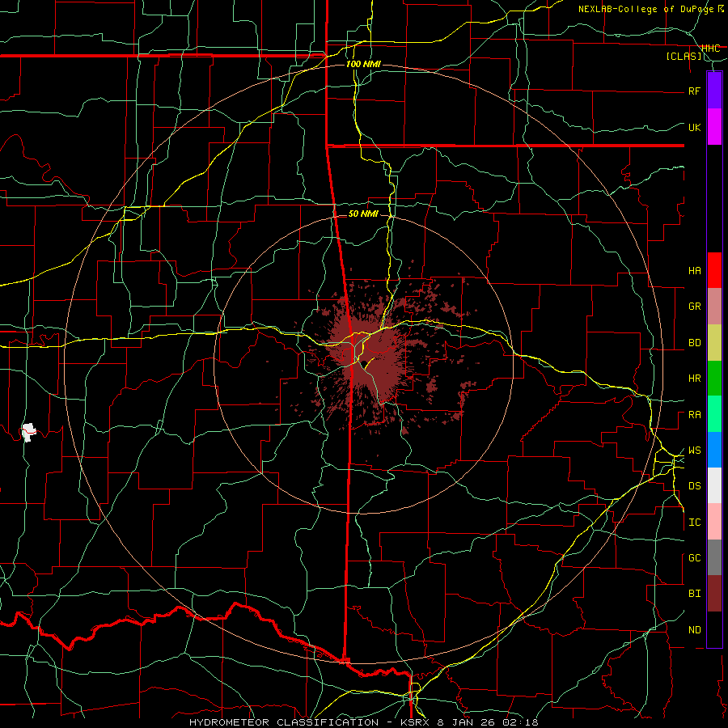Click the DS white legend swatch
Viewport: 728px width, 728px height.
click(x=714, y=485)
